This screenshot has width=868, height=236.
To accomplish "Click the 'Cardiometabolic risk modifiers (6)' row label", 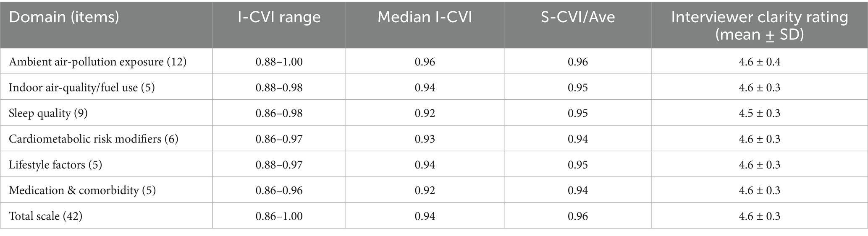I will click(x=93, y=139).
